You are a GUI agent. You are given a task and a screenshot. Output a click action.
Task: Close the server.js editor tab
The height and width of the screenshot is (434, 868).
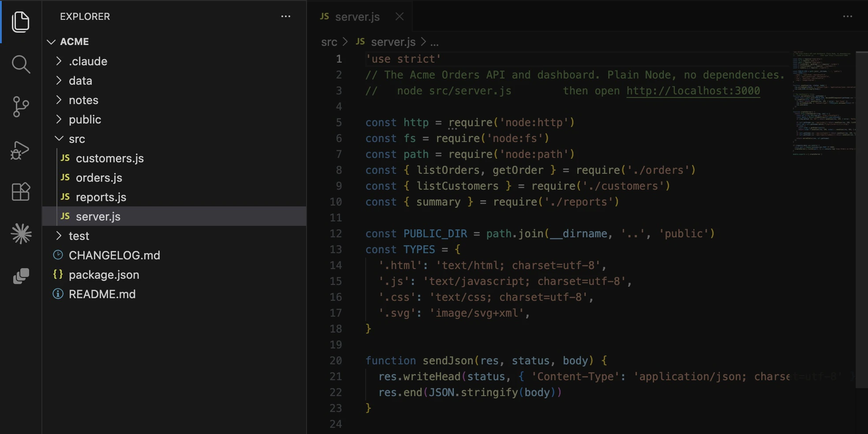(x=400, y=17)
